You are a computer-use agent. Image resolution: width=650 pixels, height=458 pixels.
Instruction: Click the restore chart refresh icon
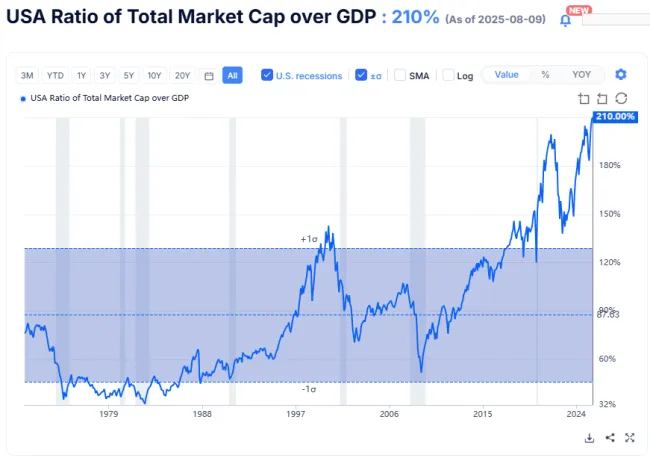tap(621, 98)
